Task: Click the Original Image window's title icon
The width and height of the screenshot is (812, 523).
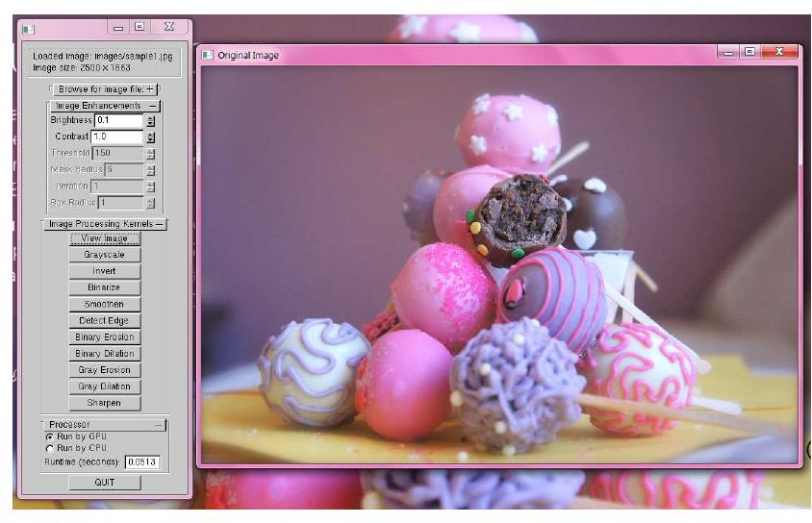Action: [x=207, y=55]
